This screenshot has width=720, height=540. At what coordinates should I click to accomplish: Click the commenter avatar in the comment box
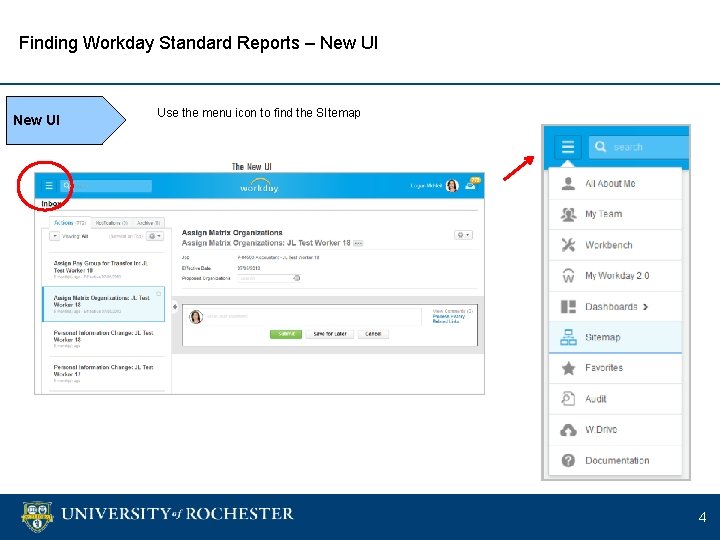click(x=196, y=317)
